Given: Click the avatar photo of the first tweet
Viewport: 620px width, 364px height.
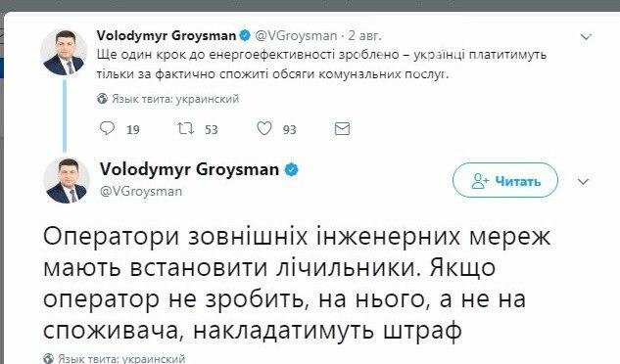Looking at the screenshot, I should [64, 52].
